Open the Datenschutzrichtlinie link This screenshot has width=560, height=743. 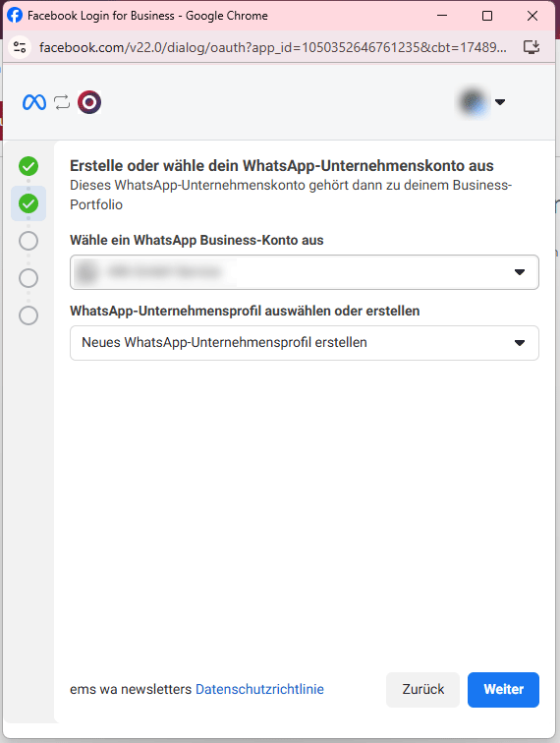[259, 689]
